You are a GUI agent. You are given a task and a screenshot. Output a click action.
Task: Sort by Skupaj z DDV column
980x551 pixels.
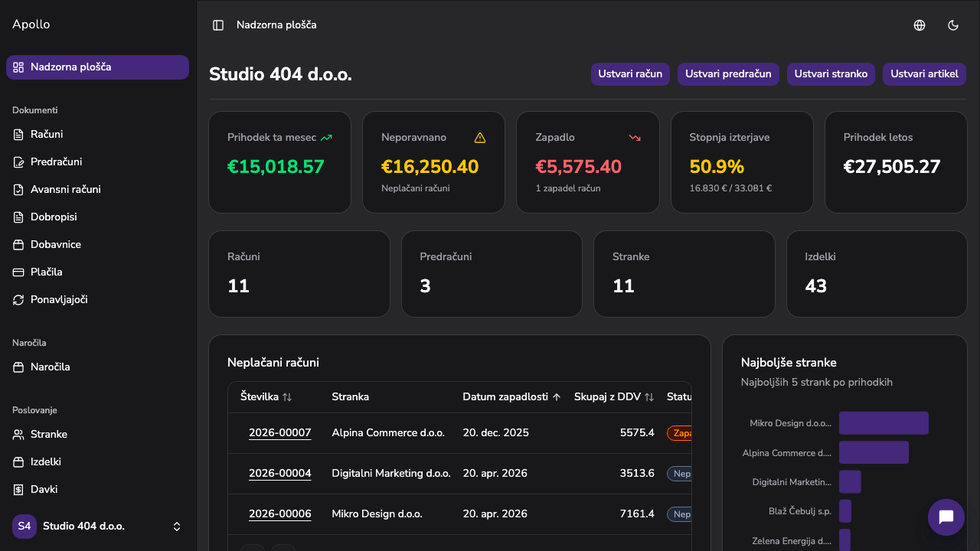pos(614,397)
